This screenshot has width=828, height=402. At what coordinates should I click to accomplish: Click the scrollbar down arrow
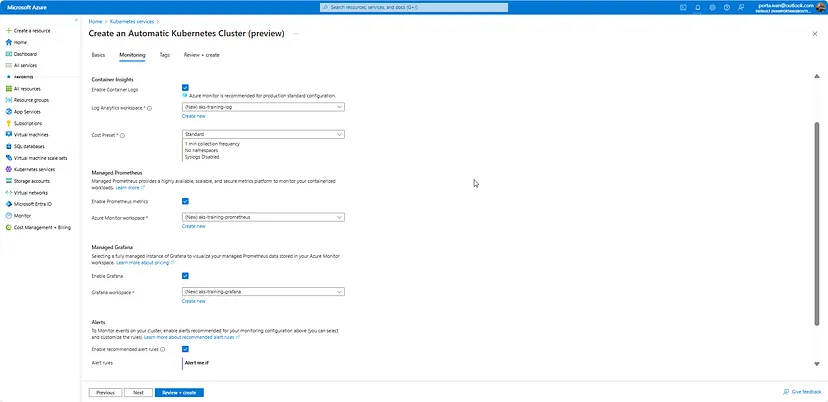817,364
